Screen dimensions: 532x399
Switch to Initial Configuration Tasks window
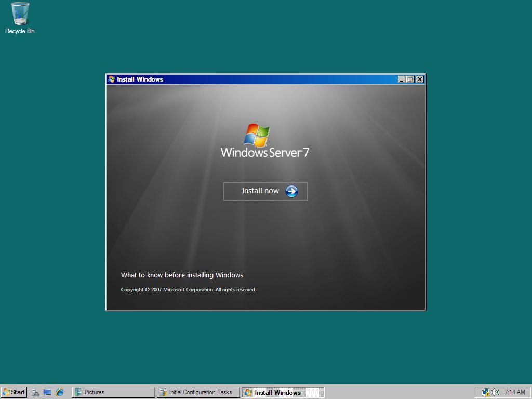(198, 392)
